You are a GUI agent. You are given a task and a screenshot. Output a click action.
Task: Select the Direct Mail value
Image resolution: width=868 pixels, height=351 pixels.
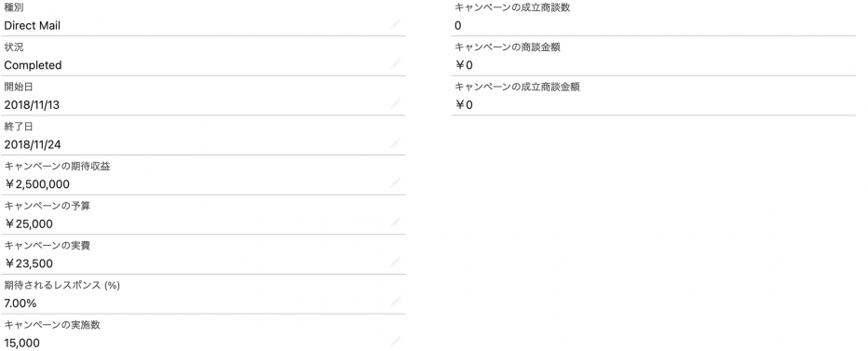(x=32, y=25)
